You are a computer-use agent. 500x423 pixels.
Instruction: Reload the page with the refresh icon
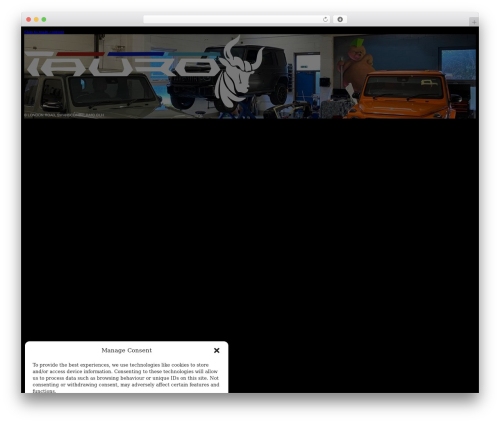[325, 19]
